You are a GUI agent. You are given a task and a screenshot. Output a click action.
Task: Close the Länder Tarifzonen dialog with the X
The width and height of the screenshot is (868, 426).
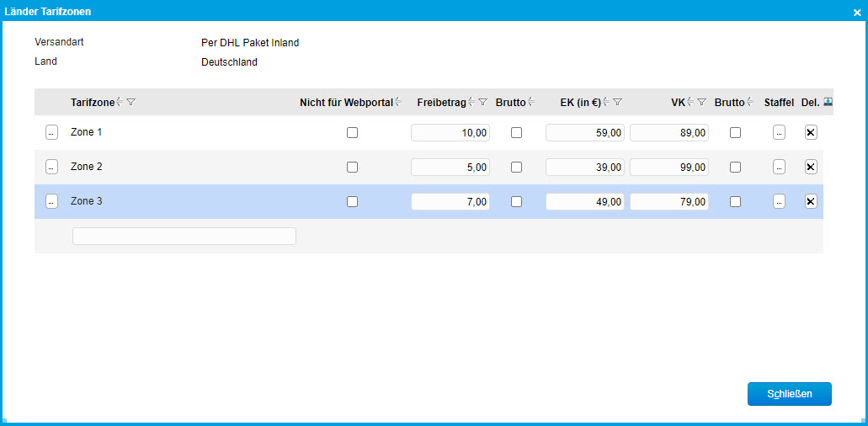pyautogui.click(x=857, y=12)
